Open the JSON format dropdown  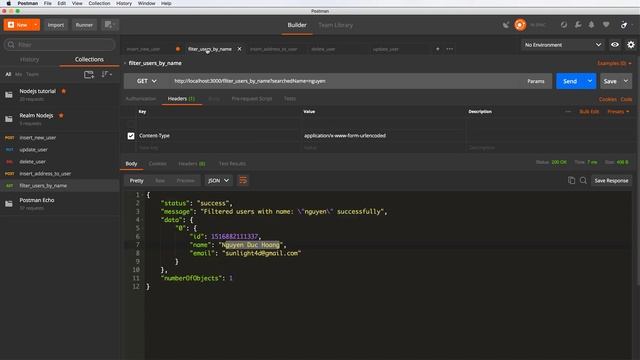pyautogui.click(x=218, y=180)
